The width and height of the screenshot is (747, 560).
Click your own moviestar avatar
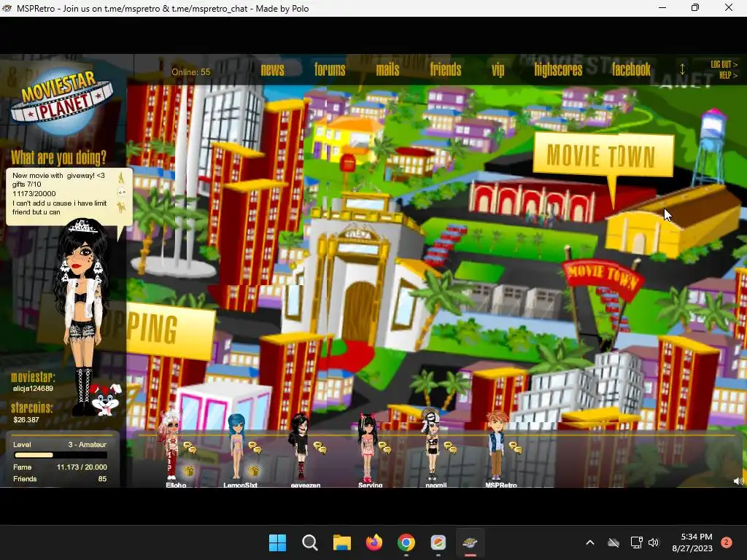(82, 316)
